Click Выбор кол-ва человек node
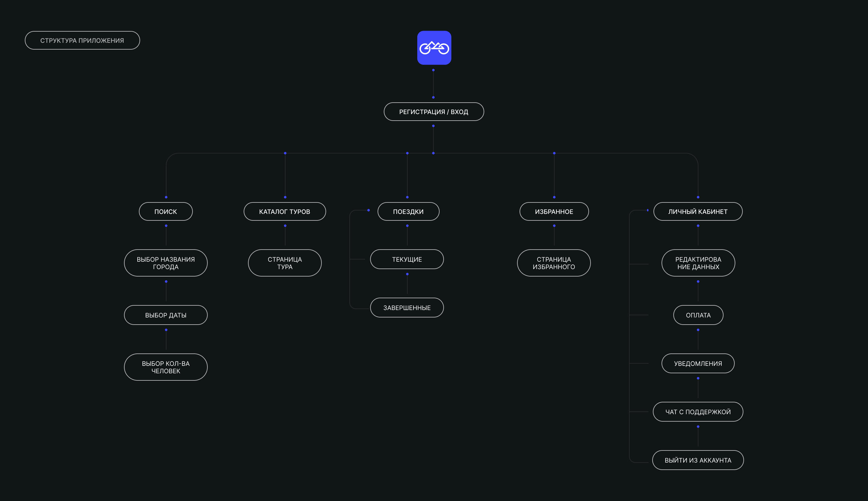868x501 pixels. click(166, 367)
